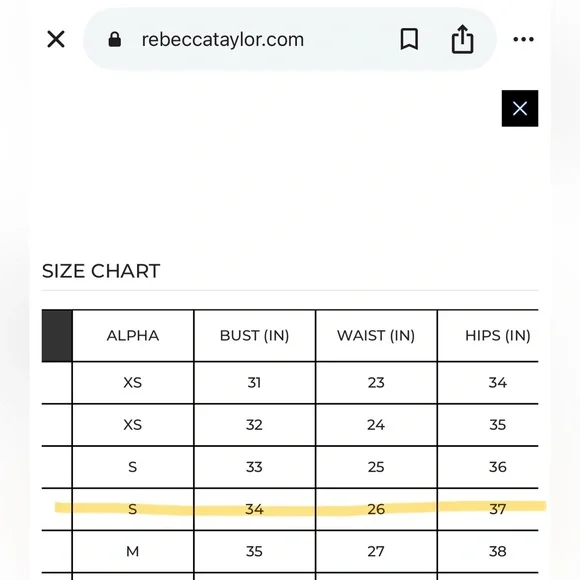580x580 pixels.
Task: Tap the rebeccataylor.com address text
Action: click(223, 40)
